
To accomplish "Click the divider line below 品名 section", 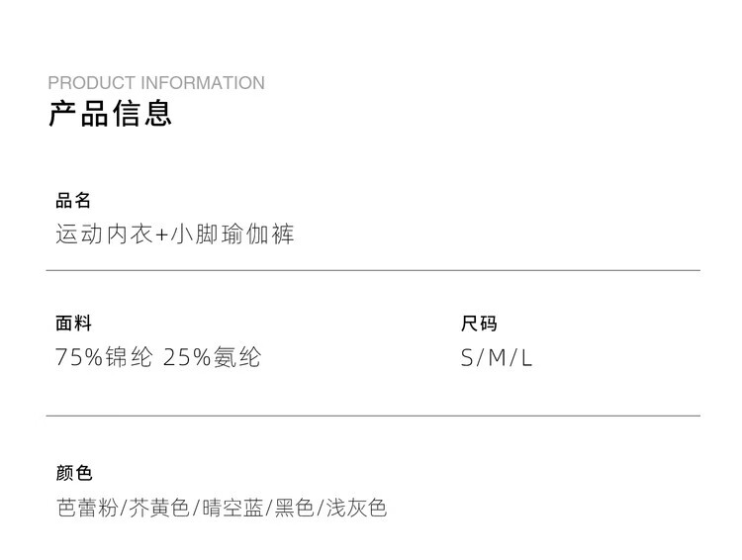I will click(x=372, y=270).
